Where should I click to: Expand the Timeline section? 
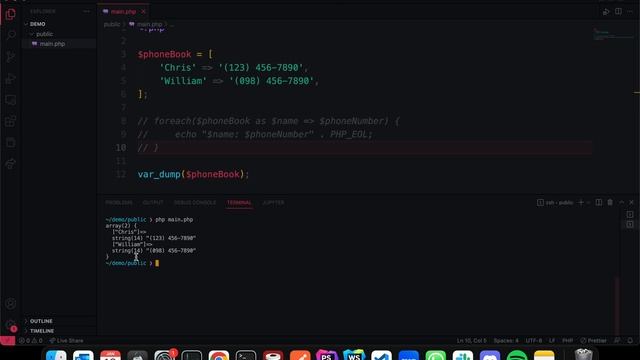pyautogui.click(x=42, y=331)
